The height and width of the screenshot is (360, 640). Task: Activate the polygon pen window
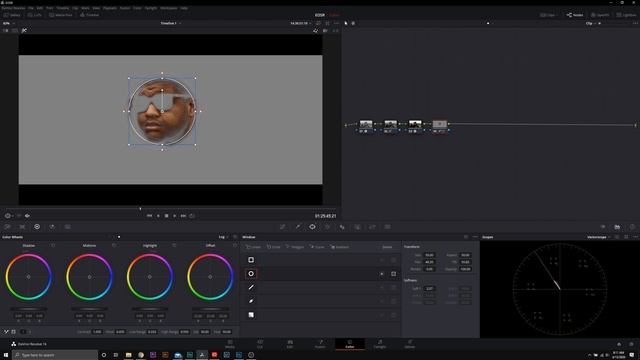click(251, 287)
